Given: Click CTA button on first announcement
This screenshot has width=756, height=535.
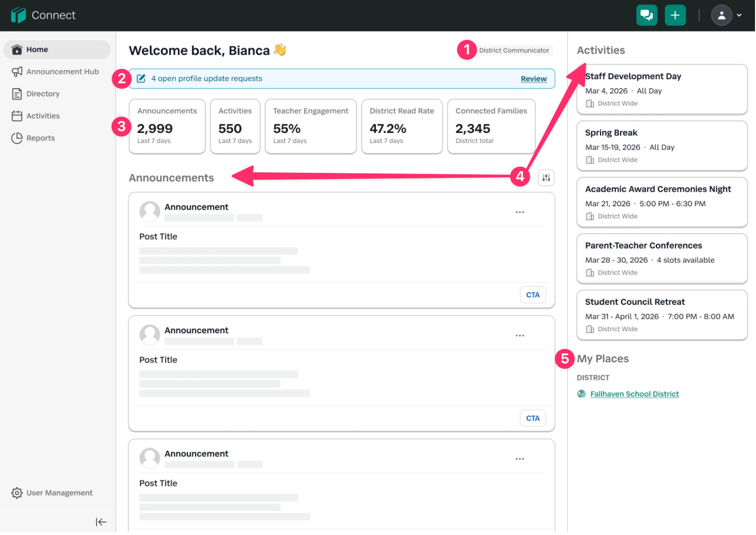Looking at the screenshot, I should coord(533,295).
